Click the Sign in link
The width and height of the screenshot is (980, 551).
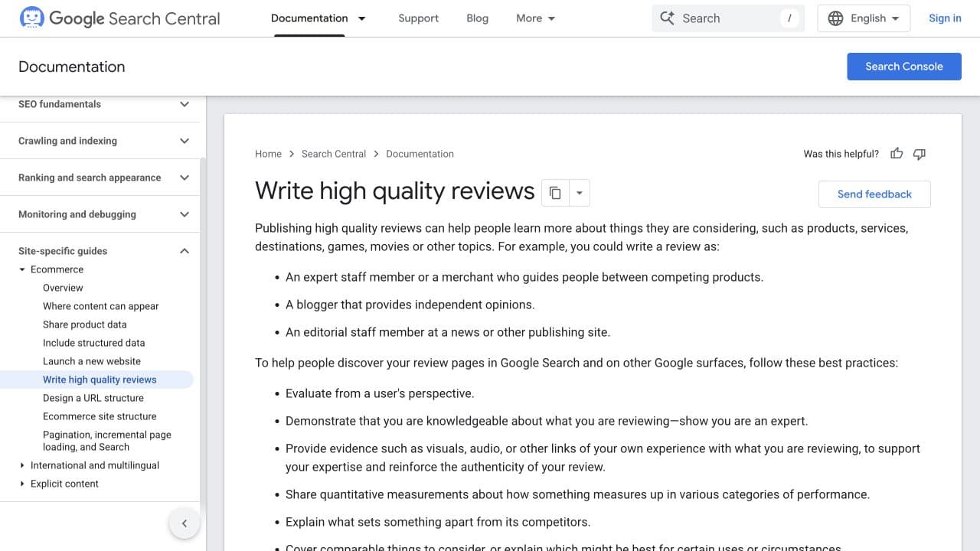pyautogui.click(x=945, y=18)
